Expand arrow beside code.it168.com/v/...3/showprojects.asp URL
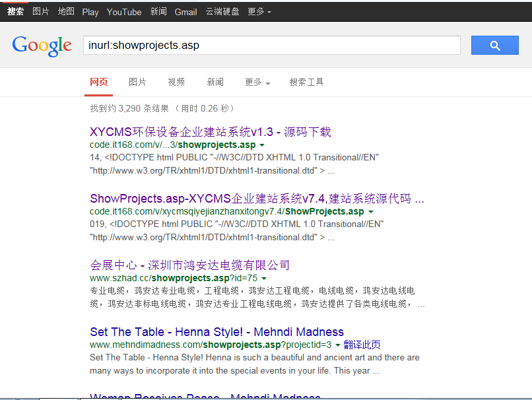 click(x=262, y=145)
